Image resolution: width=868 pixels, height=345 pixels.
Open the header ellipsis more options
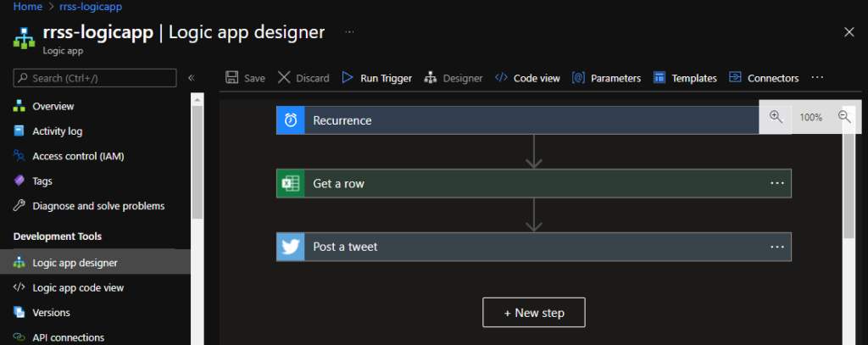pyautogui.click(x=349, y=32)
